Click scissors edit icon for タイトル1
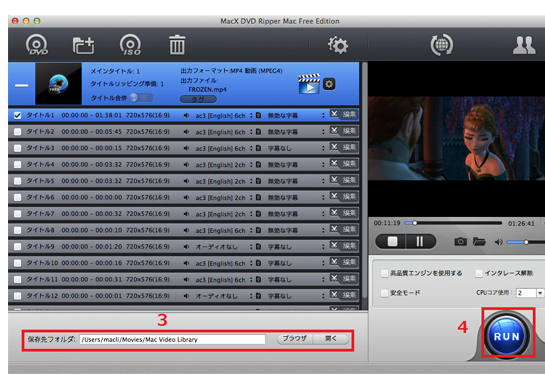545x388 pixels. 334,114
